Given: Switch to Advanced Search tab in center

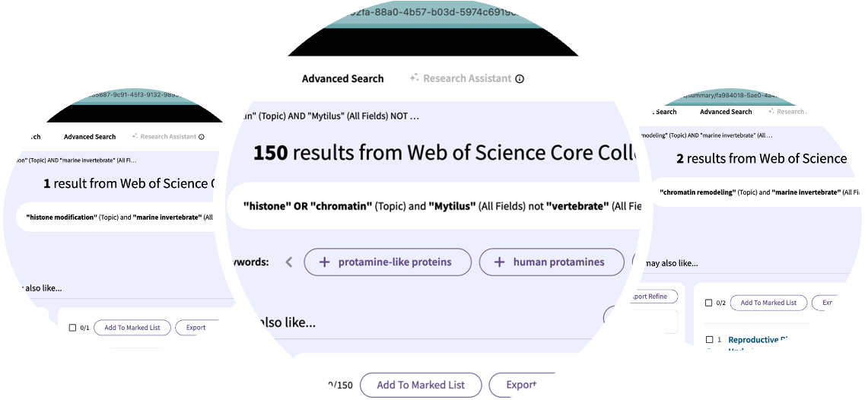Looking at the screenshot, I should click(342, 78).
